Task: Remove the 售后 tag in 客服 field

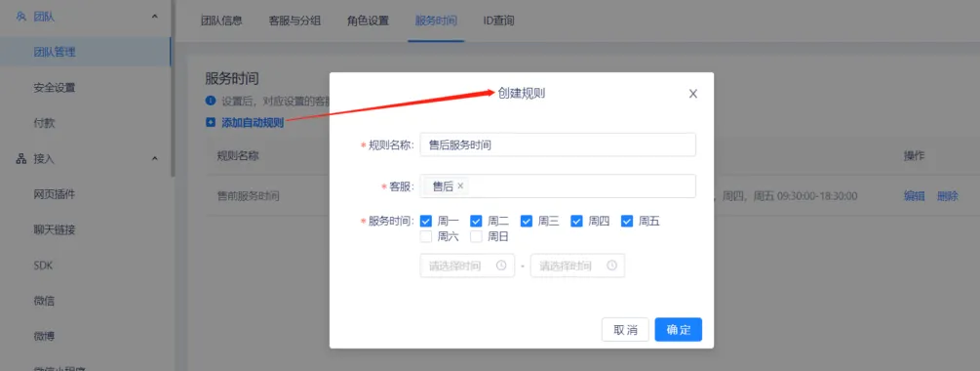Action: coord(460,185)
